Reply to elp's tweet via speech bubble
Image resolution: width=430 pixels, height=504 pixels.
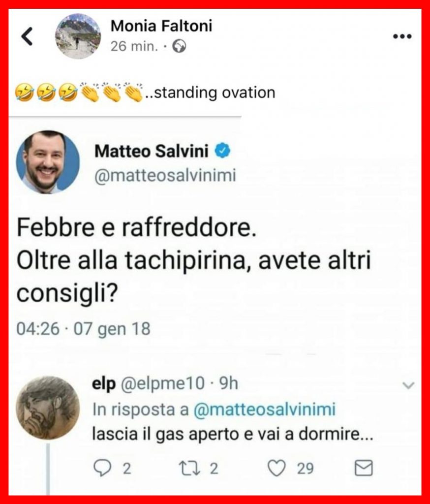pyautogui.click(x=102, y=468)
